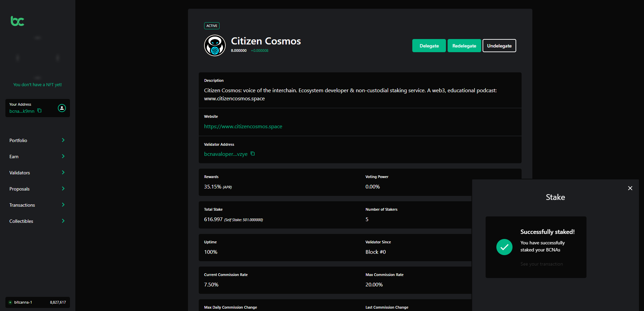Screen dimensions: 644x311
Task: Click the bitcanna-1 network label
Action: click(23, 302)
